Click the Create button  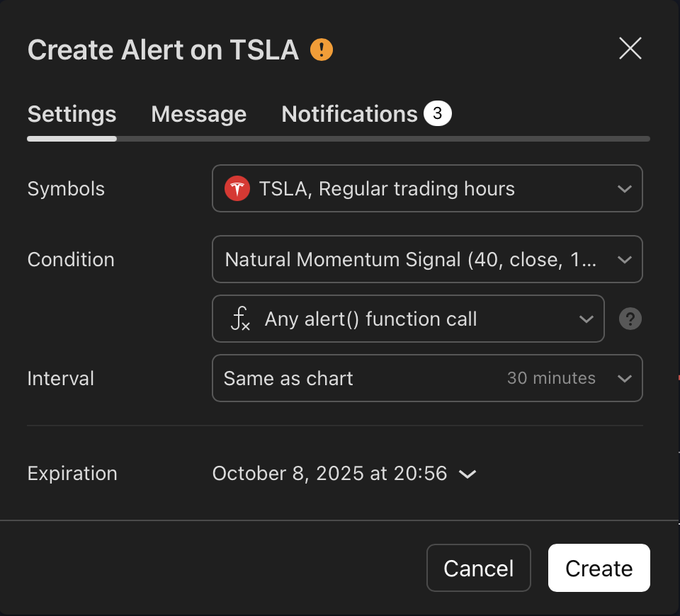(x=599, y=568)
